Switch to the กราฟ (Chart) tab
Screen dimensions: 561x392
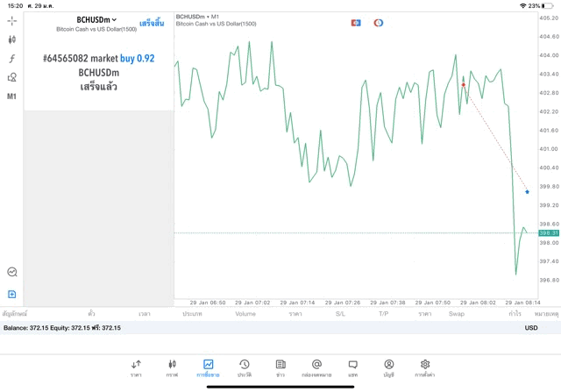point(172,368)
